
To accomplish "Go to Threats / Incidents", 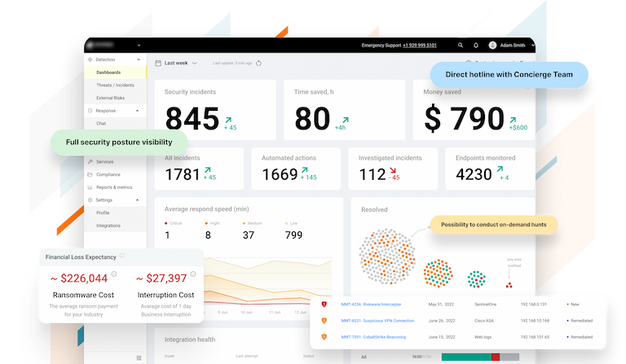I will (116, 85).
